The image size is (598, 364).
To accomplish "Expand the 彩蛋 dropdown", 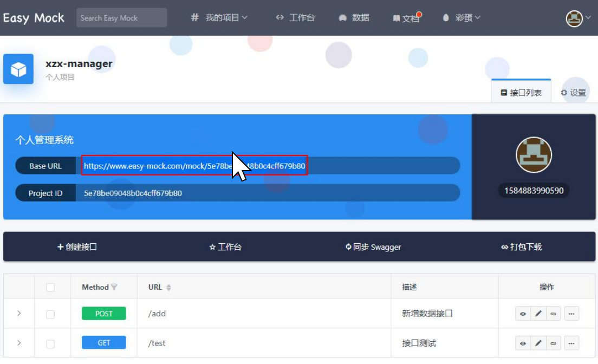I will 461,17.
